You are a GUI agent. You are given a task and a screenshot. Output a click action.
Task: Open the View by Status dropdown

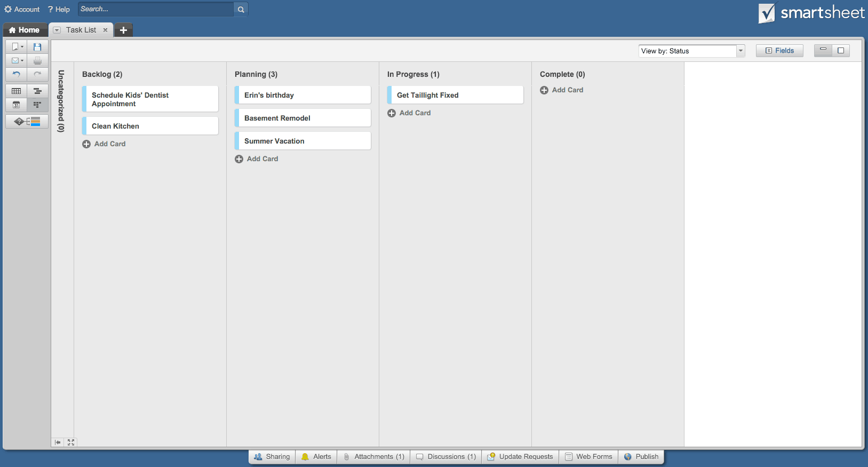[x=740, y=51]
